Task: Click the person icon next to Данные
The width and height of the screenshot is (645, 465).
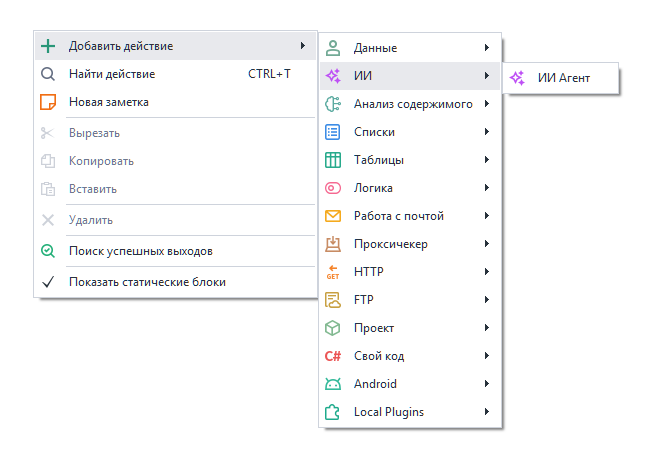Action: click(x=333, y=48)
